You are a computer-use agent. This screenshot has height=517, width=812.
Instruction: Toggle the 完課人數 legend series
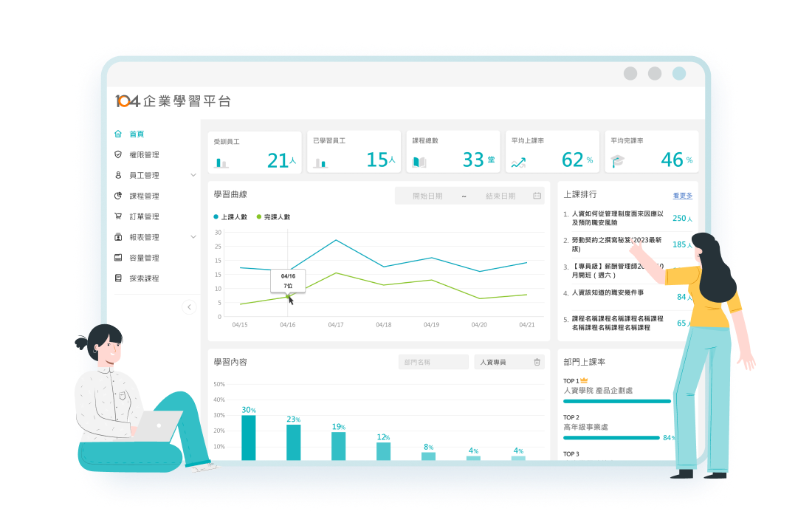(x=273, y=217)
